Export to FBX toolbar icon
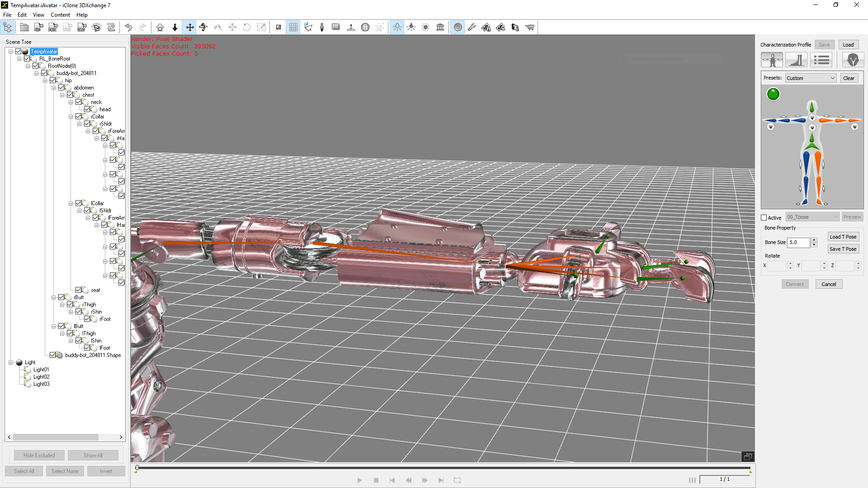 click(x=53, y=28)
